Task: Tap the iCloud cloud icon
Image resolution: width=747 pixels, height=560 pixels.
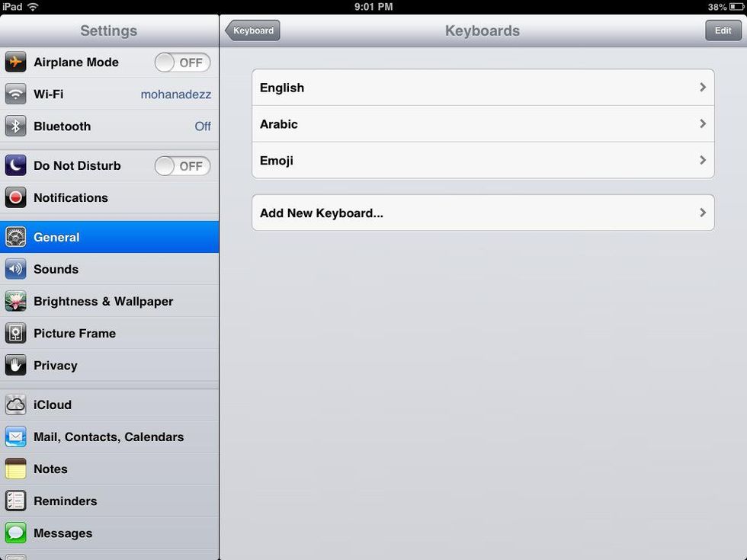Action: pyautogui.click(x=15, y=405)
